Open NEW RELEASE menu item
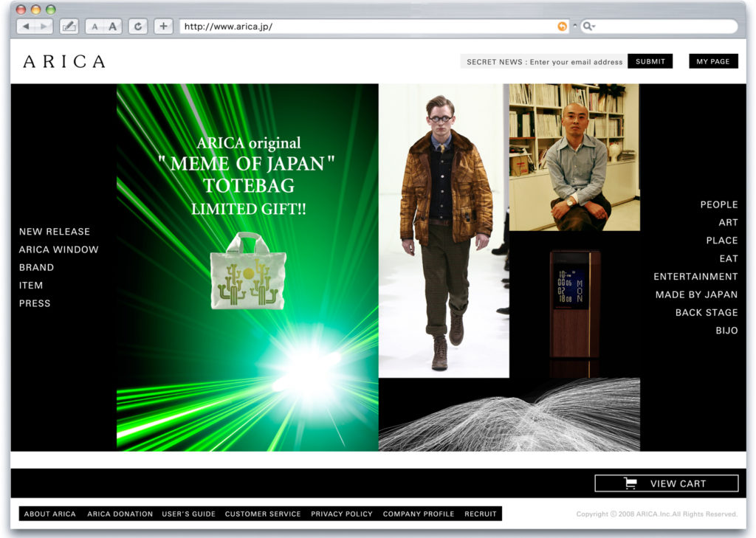Viewport: 756px width, 538px height. [55, 232]
